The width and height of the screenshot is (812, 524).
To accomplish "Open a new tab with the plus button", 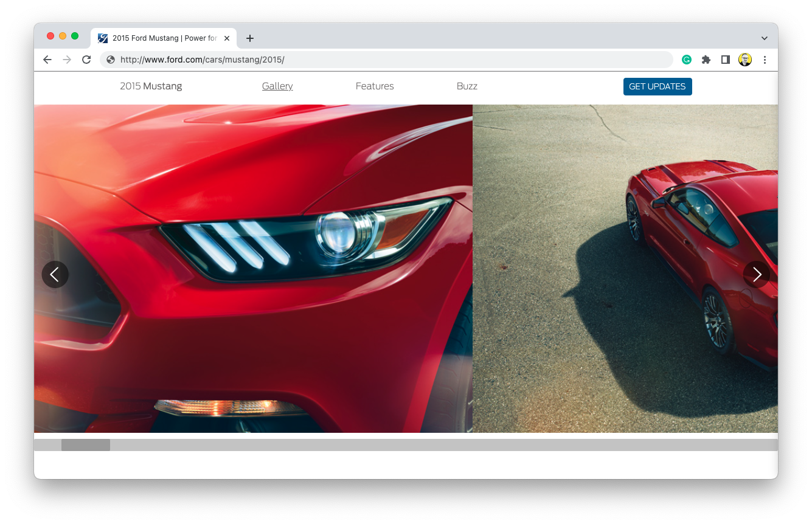I will click(x=249, y=38).
